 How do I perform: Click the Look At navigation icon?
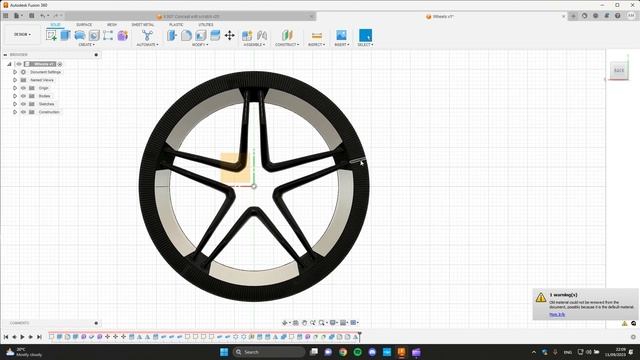click(296, 323)
